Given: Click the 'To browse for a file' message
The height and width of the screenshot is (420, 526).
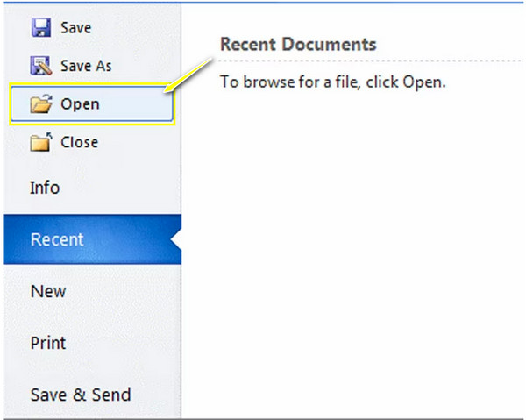Looking at the screenshot, I should 333,82.
